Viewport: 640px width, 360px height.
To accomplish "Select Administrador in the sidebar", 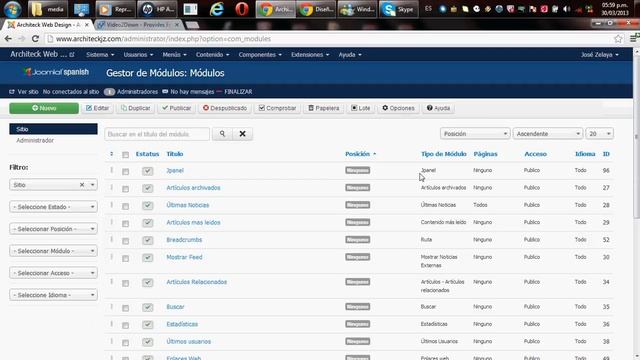I will coord(35,140).
